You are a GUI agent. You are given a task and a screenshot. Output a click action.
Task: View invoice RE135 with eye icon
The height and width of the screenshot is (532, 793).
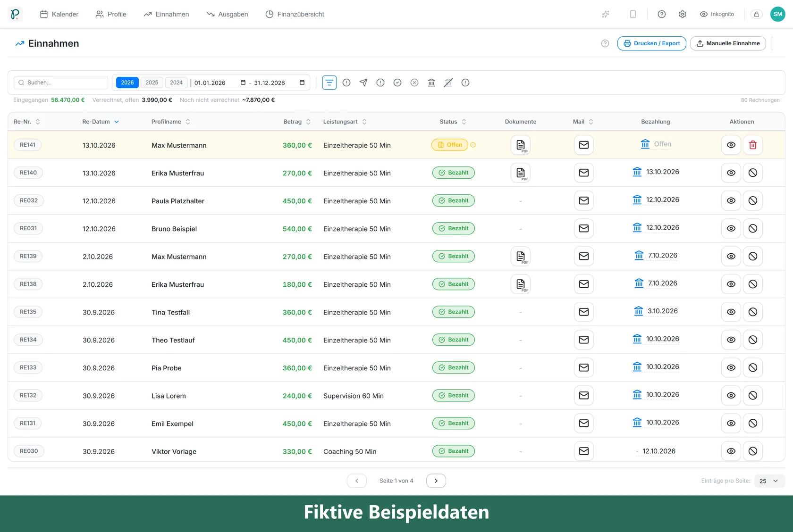click(731, 312)
